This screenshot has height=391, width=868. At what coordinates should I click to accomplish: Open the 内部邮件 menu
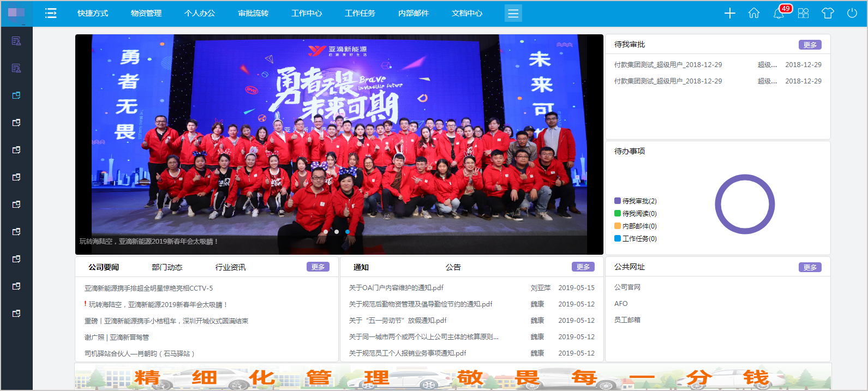coord(414,13)
